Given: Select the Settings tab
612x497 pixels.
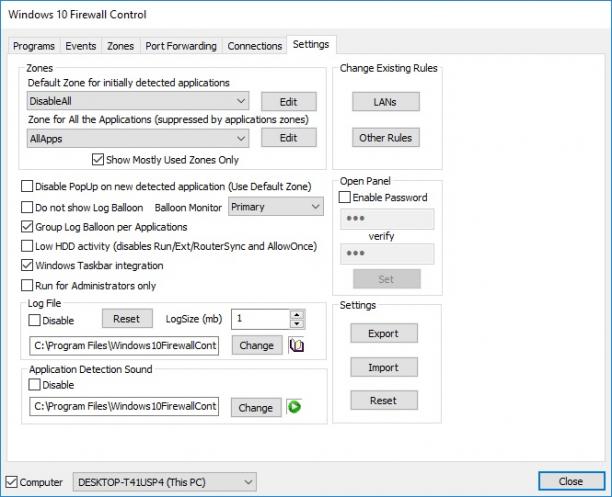Looking at the screenshot, I should click(311, 45).
